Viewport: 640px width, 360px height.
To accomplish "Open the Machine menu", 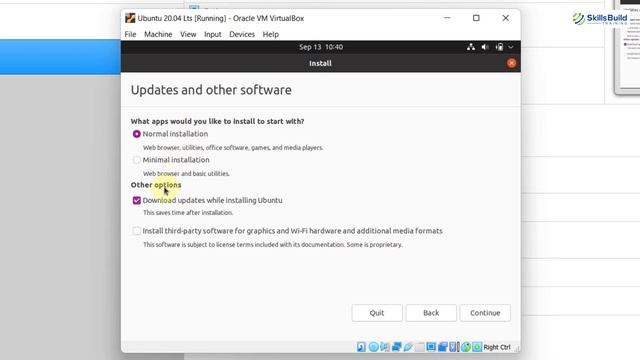I will coord(158,34).
